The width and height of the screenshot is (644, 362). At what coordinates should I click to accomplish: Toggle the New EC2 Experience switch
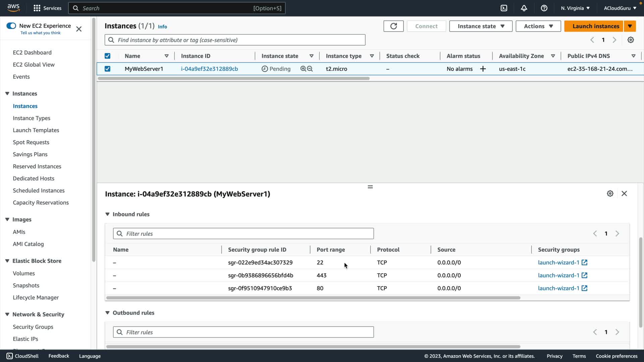point(11,26)
